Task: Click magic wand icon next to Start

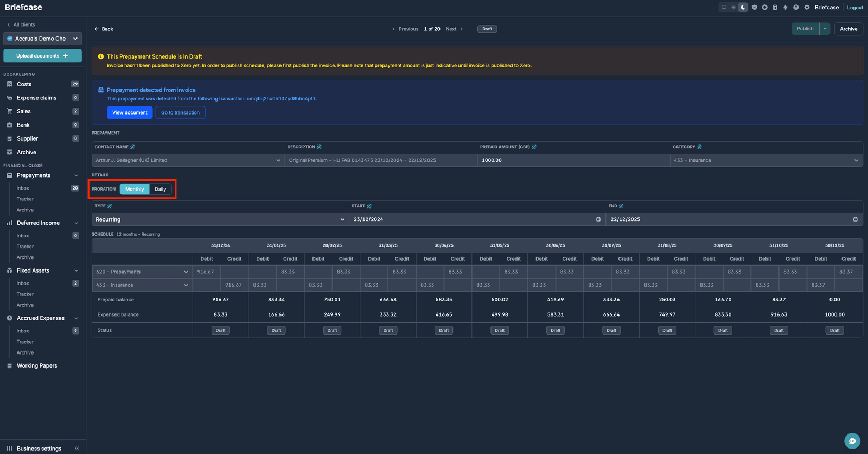Action: click(369, 206)
